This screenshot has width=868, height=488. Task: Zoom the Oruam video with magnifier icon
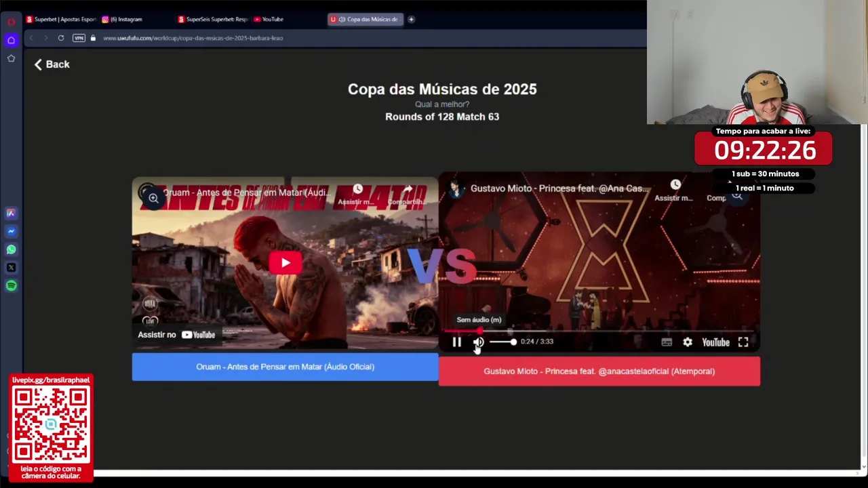(x=153, y=198)
